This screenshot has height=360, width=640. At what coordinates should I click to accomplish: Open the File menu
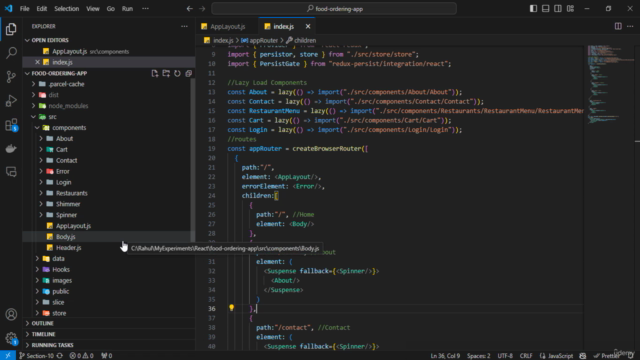click(24, 9)
